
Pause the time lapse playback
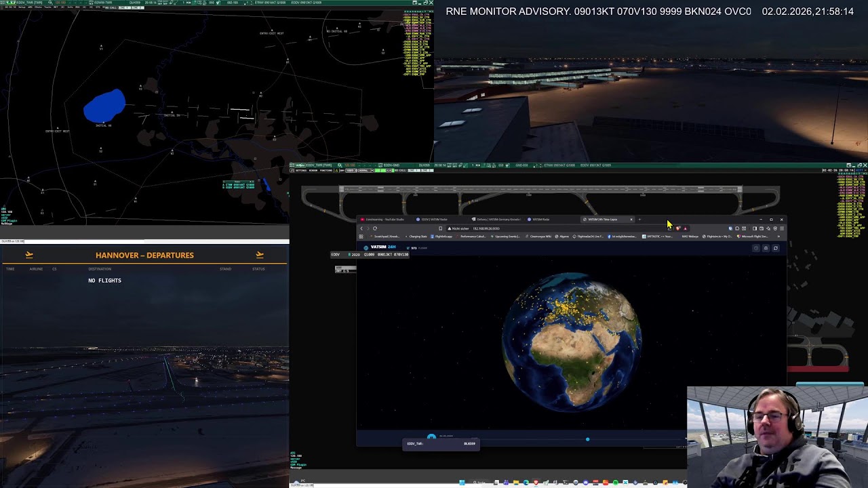[431, 437]
